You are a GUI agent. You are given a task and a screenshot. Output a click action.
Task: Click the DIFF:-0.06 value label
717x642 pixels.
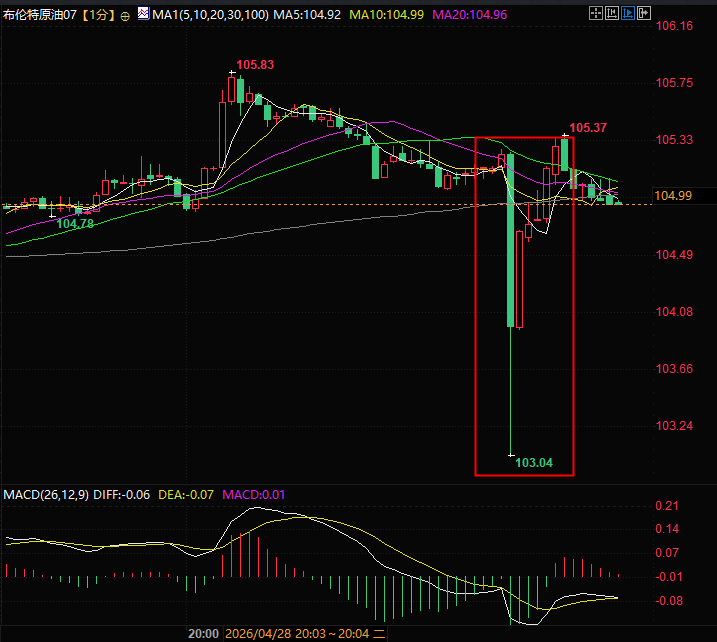(x=122, y=495)
